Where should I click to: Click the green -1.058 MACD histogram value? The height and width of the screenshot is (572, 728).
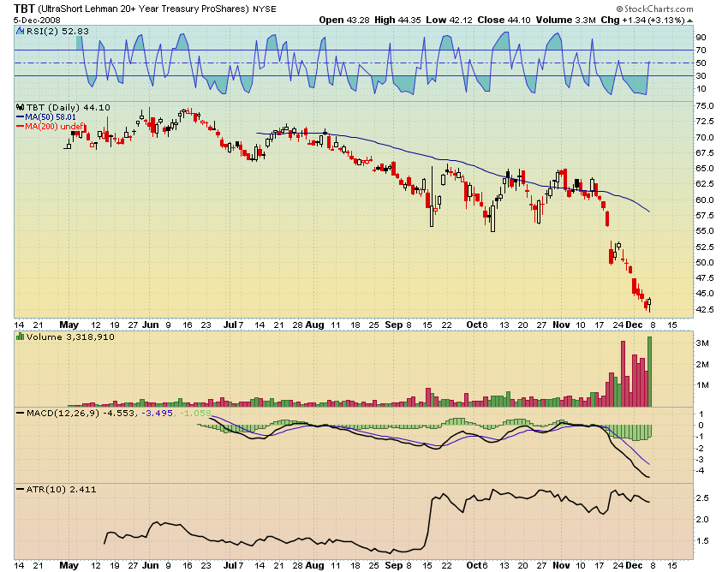click(x=195, y=413)
